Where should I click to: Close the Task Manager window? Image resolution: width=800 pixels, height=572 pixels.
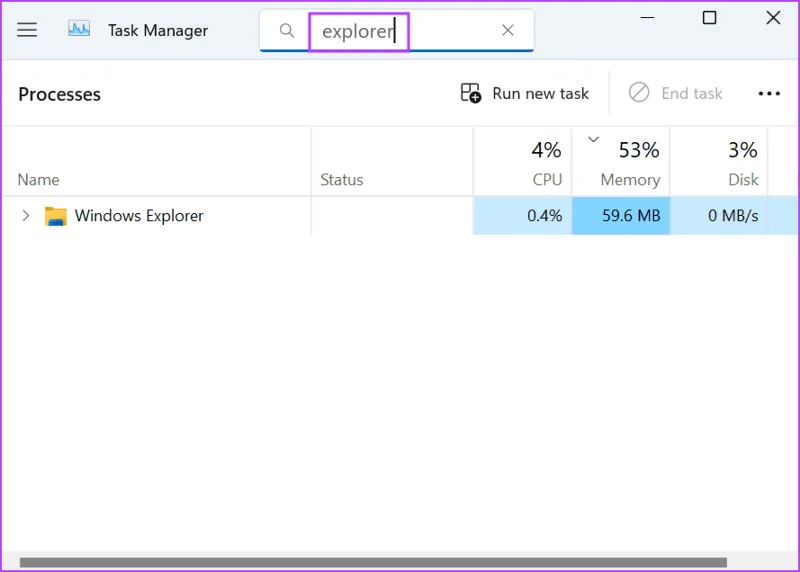[x=773, y=18]
